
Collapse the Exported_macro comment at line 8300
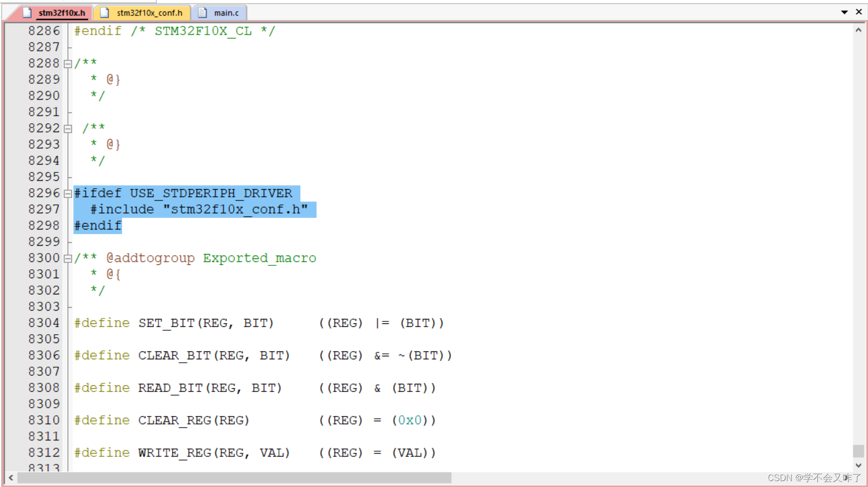pos(68,258)
